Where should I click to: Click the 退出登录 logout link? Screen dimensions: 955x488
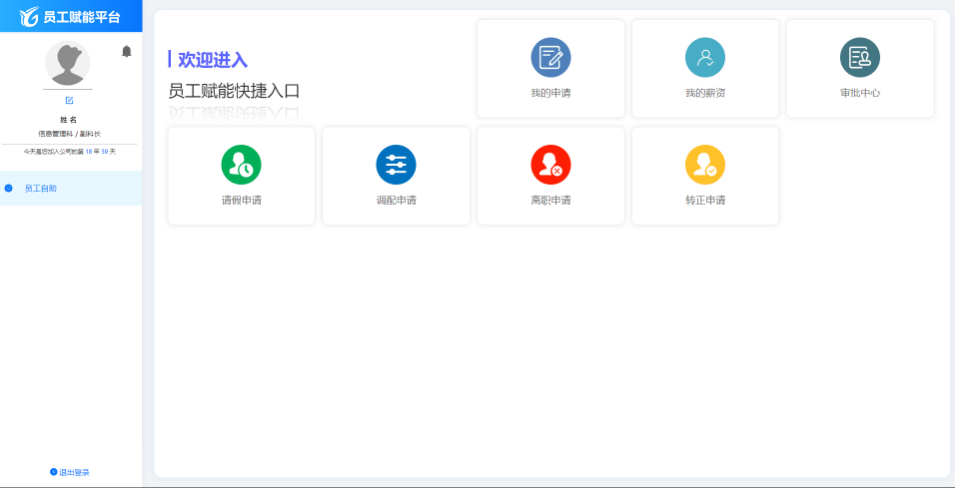[74, 472]
